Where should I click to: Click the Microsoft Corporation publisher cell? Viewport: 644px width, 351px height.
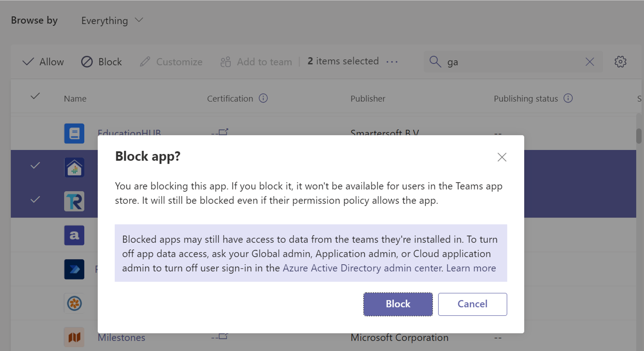(x=399, y=338)
